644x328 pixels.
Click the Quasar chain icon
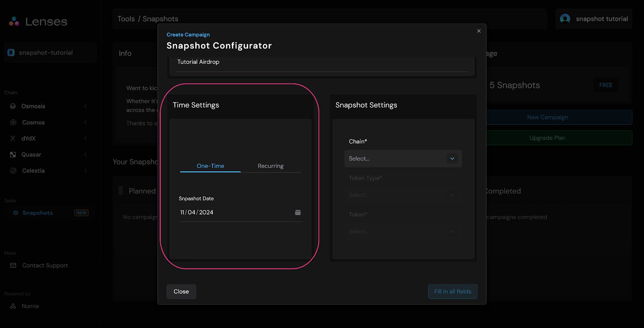[13, 154]
